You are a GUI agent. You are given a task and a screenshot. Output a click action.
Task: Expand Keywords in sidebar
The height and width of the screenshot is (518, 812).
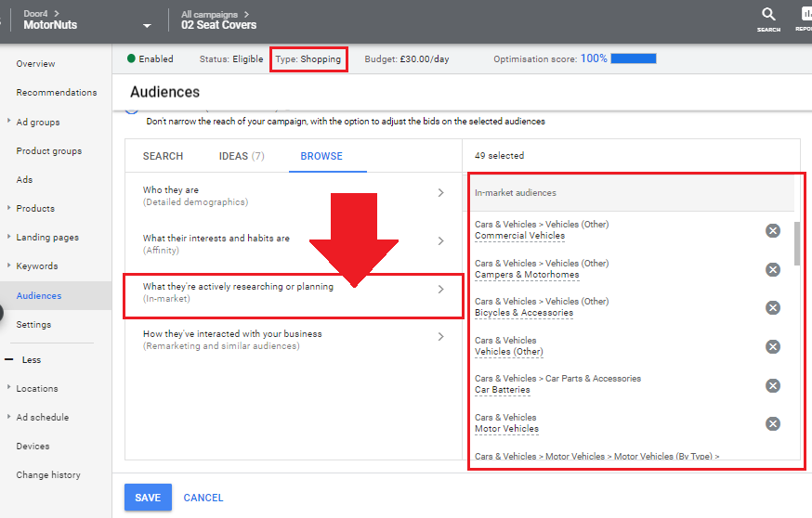click(8, 265)
